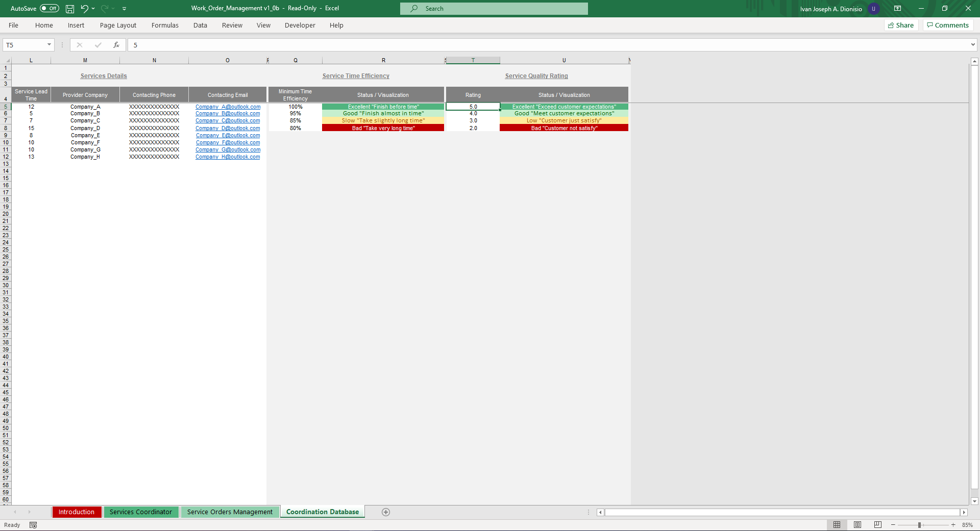Switch to the Introduction sheet tab
This screenshot has height=531, width=980.
coord(77,512)
